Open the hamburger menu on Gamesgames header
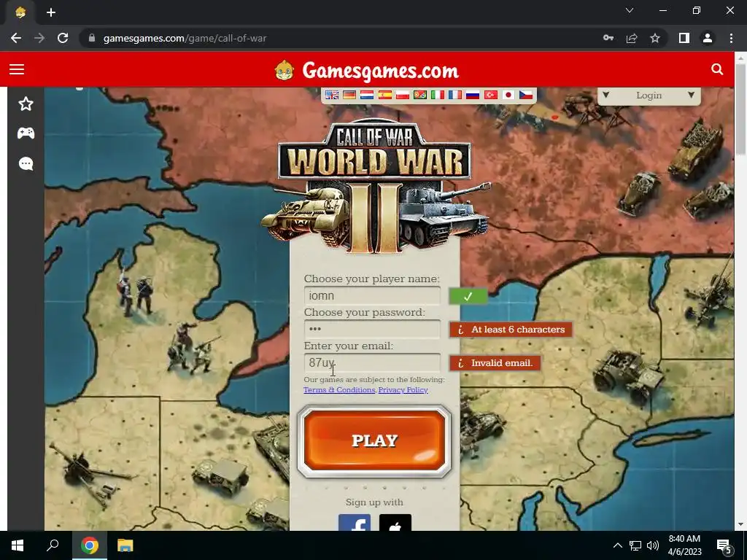The image size is (747, 560). point(17,69)
